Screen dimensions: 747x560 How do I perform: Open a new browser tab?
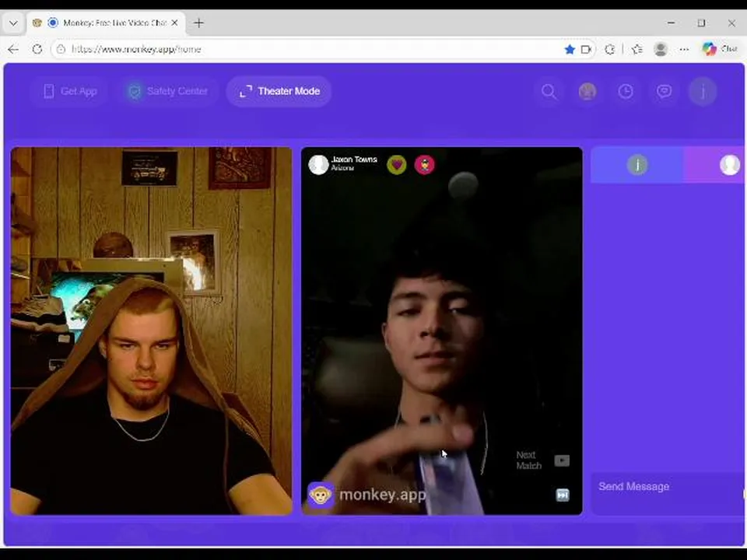(x=198, y=23)
